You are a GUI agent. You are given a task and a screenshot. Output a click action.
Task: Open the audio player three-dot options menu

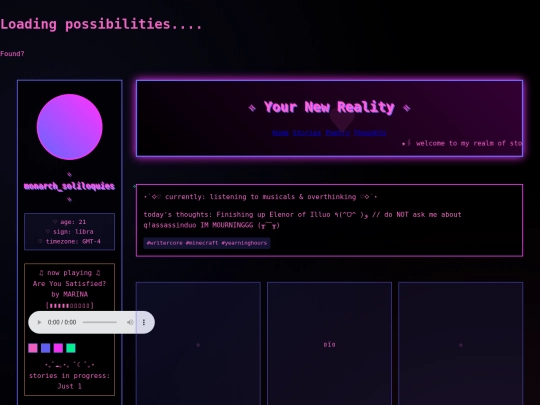pyautogui.click(x=144, y=322)
